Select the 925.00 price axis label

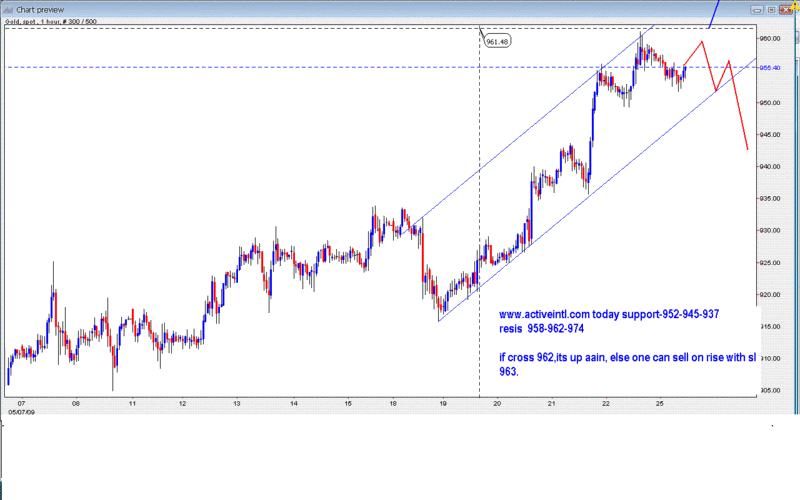coord(770,263)
